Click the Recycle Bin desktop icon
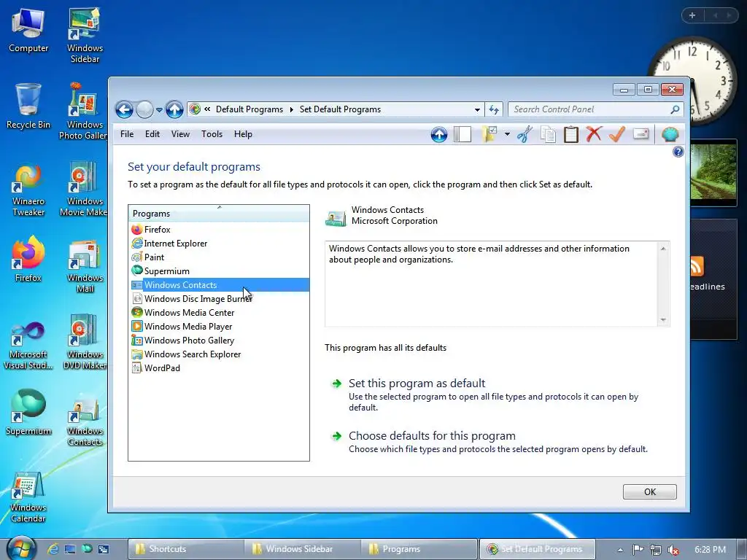The height and width of the screenshot is (560, 747). (28, 106)
